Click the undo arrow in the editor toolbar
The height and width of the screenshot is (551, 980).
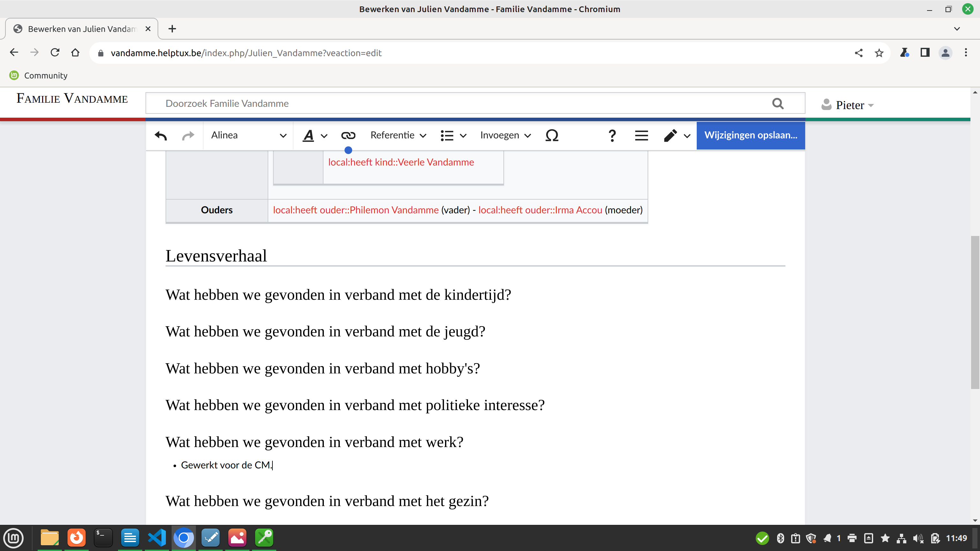point(160,136)
